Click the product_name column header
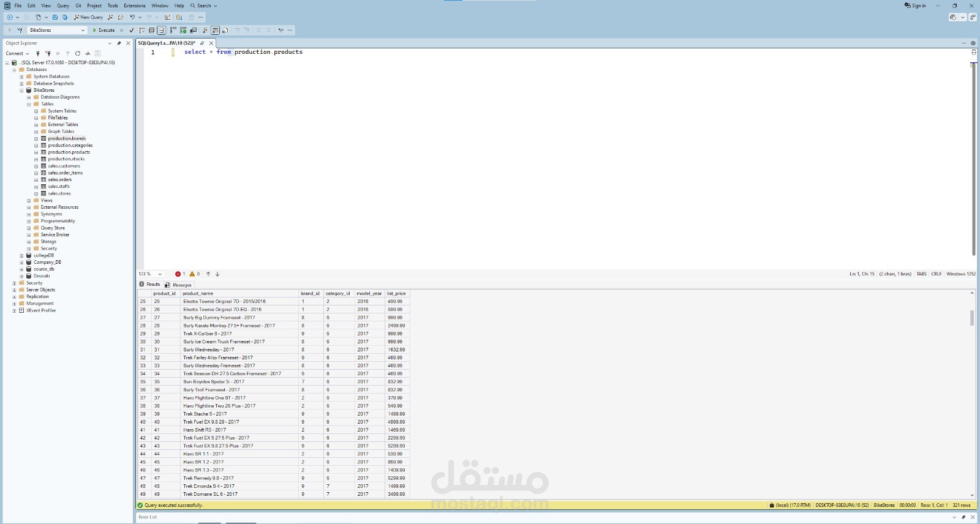The width and height of the screenshot is (980, 524). (239, 293)
